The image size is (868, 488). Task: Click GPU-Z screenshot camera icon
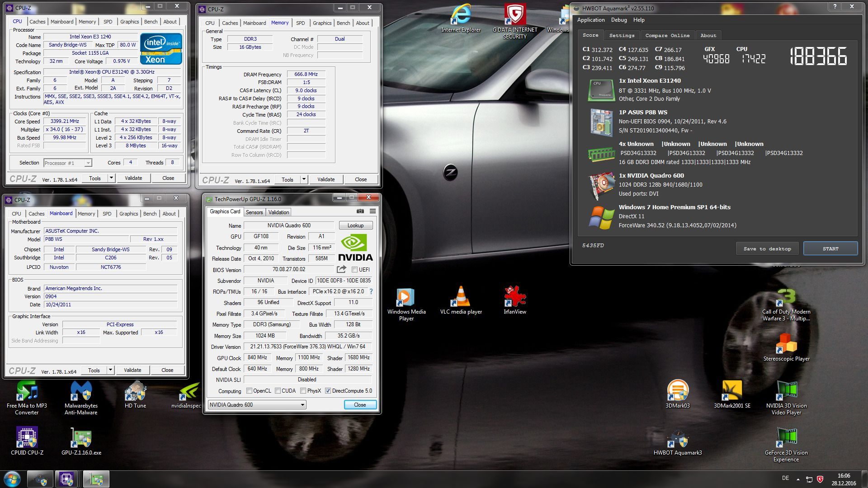coord(360,211)
